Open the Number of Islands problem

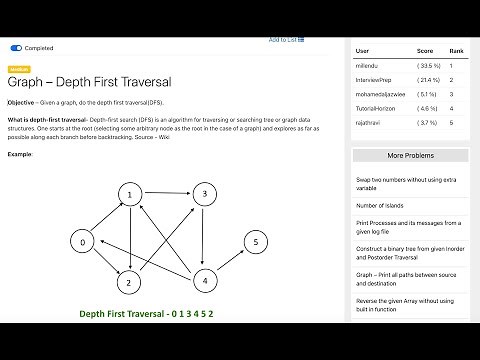pyautogui.click(x=380, y=206)
